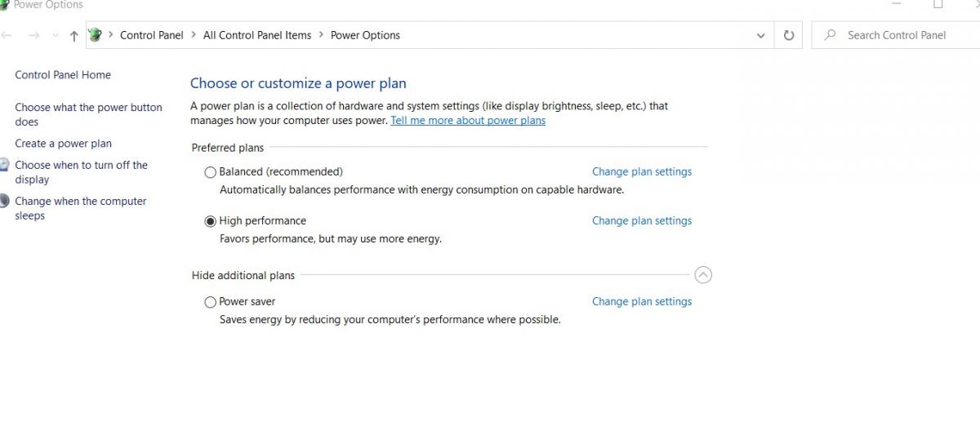Go to All Control Panel Items breadcrumb
The height and width of the screenshot is (422, 980).
257,35
